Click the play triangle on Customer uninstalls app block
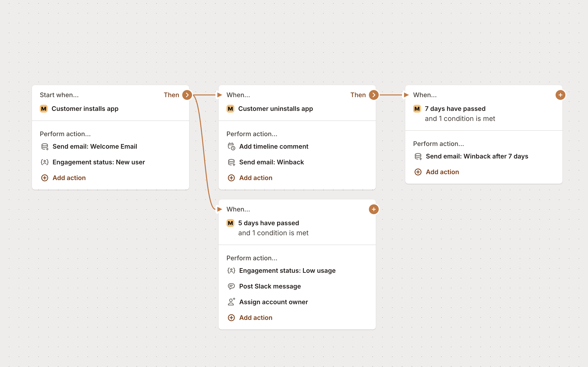 [219, 95]
